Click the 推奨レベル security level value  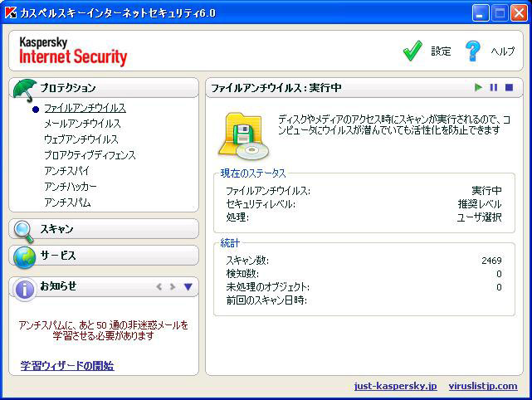480,204
